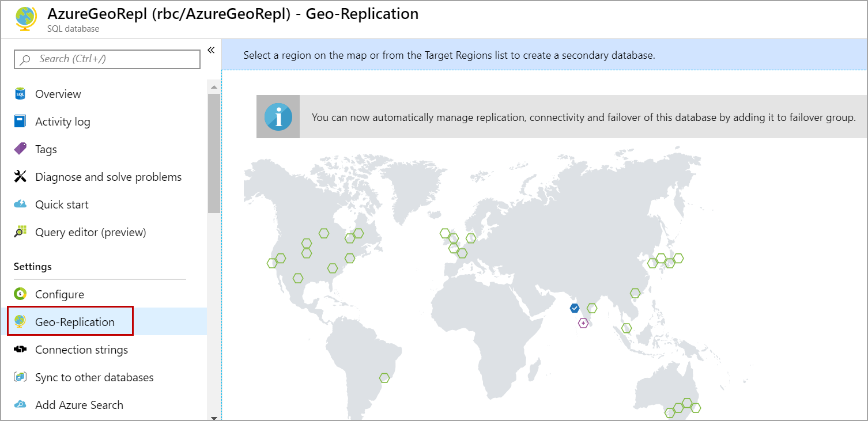The image size is (868, 421).
Task: Click the Query editor icon
Action: pos(20,232)
